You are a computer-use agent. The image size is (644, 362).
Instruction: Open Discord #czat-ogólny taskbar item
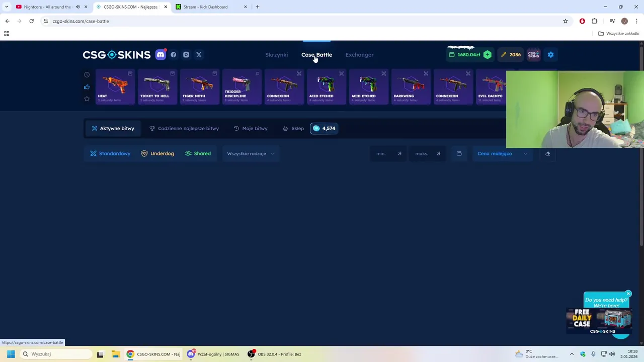tap(213, 354)
